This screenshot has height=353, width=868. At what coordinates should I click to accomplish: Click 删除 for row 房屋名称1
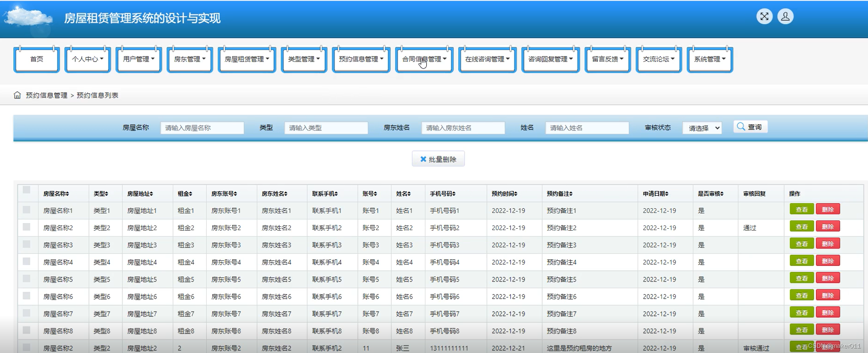click(x=828, y=209)
